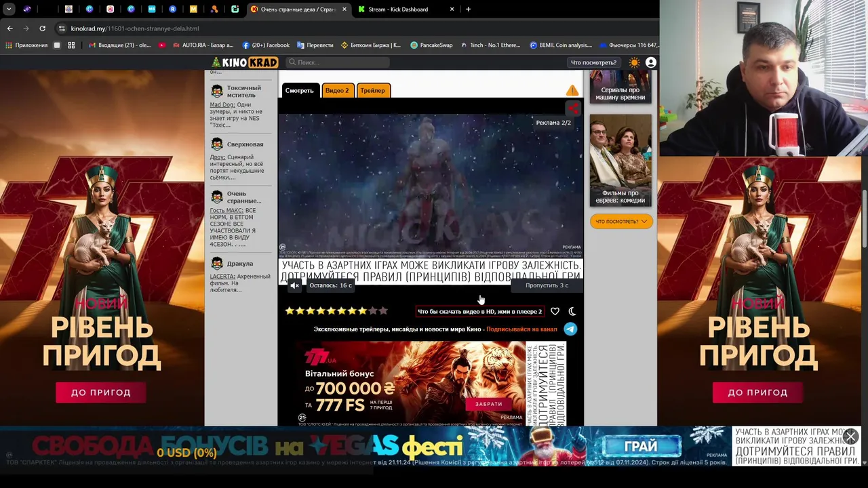The height and width of the screenshot is (488, 868).
Task: Reload the current page
Action: [x=42, y=28]
